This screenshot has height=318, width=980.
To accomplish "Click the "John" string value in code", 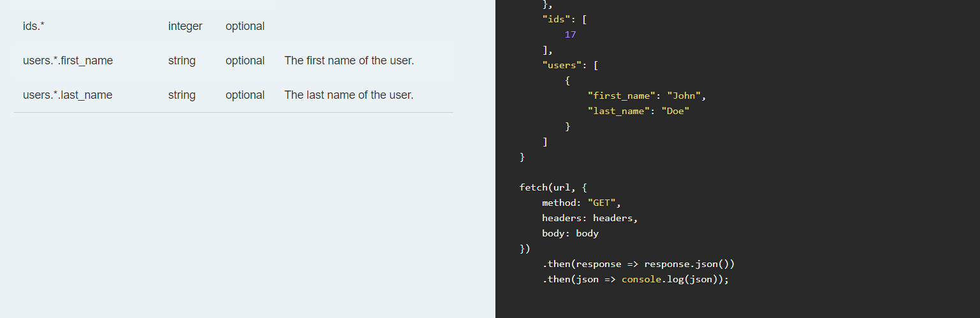I will click(x=684, y=96).
